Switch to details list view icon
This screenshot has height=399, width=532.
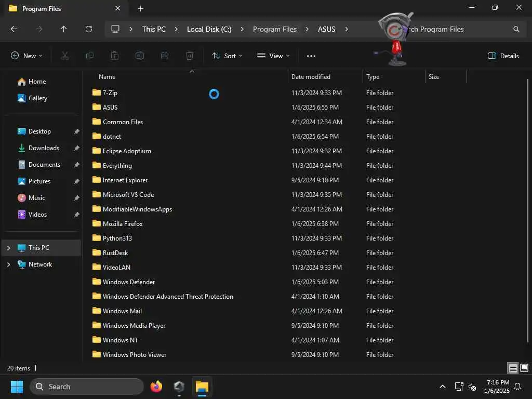tap(513, 368)
